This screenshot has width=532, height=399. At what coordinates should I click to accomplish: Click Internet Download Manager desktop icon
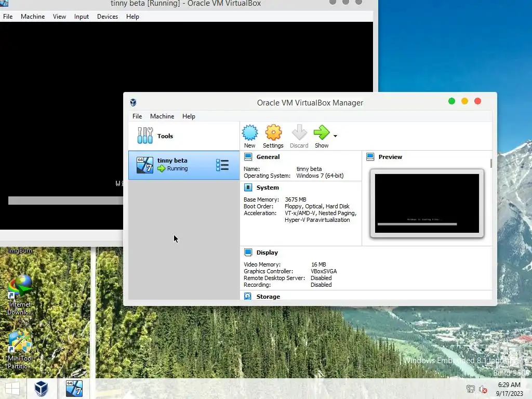click(x=20, y=295)
